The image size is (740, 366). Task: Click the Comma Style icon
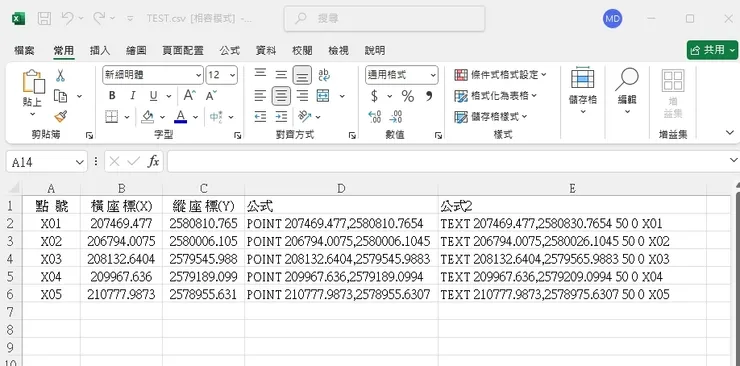tap(429, 96)
